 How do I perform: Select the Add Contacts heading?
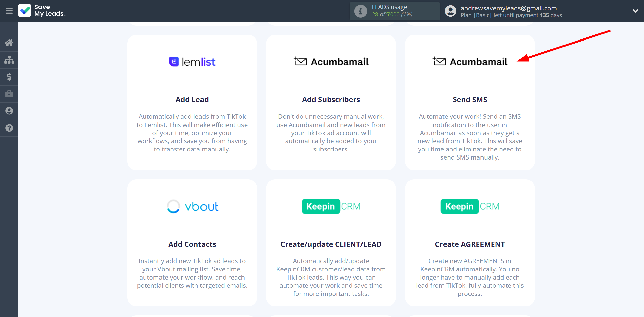click(x=192, y=244)
